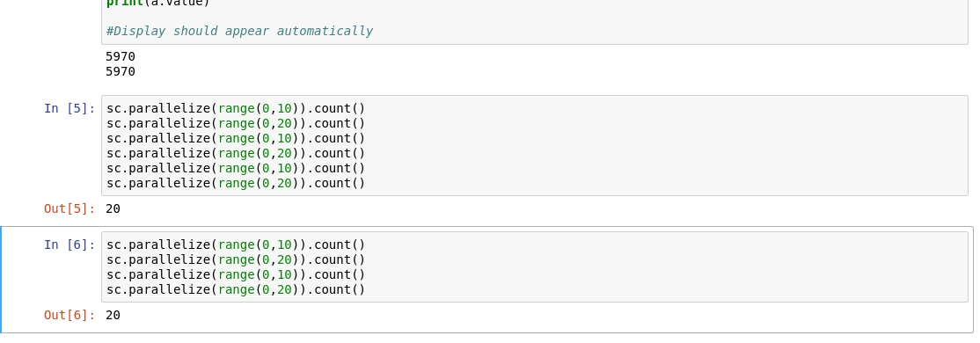The image size is (980, 343).
Task: Click the comment "#Display should appear automatically"
Action: pos(239,32)
